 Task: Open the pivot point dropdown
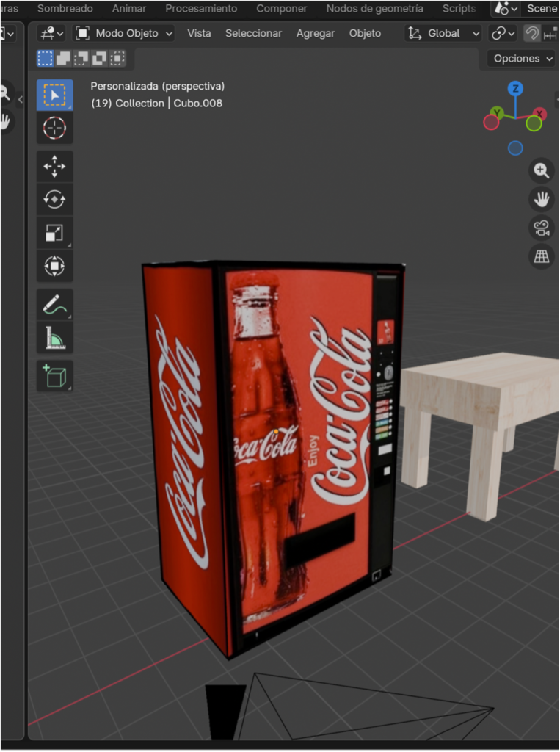pyautogui.click(x=503, y=34)
